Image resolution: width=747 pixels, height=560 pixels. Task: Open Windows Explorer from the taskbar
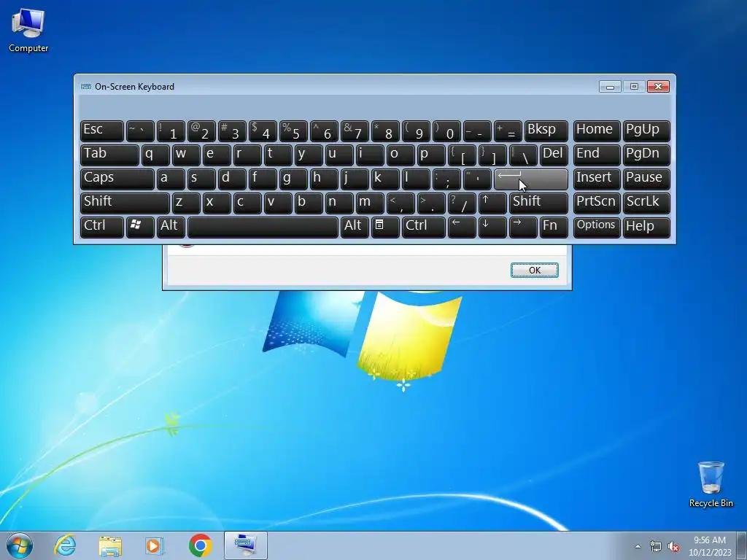[x=110, y=545]
